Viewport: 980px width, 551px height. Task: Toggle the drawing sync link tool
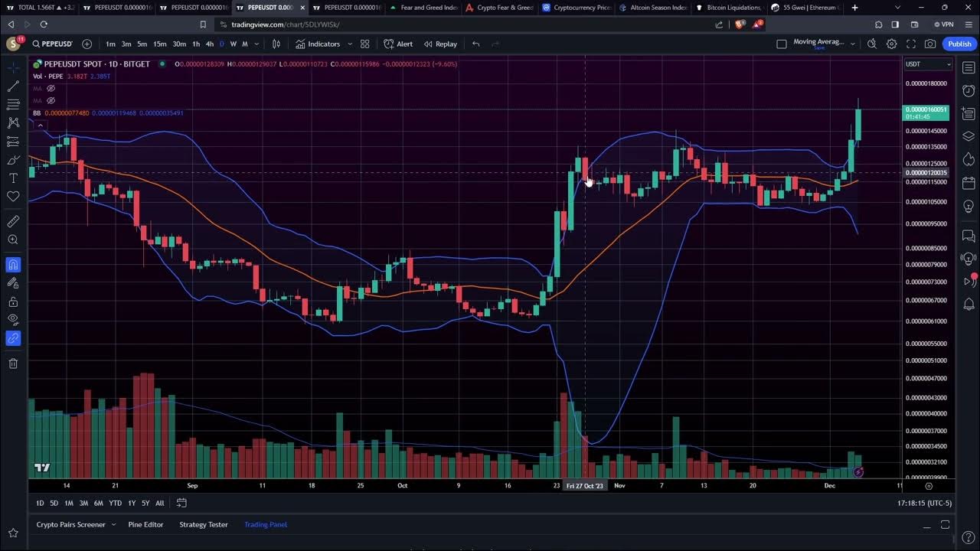point(13,338)
